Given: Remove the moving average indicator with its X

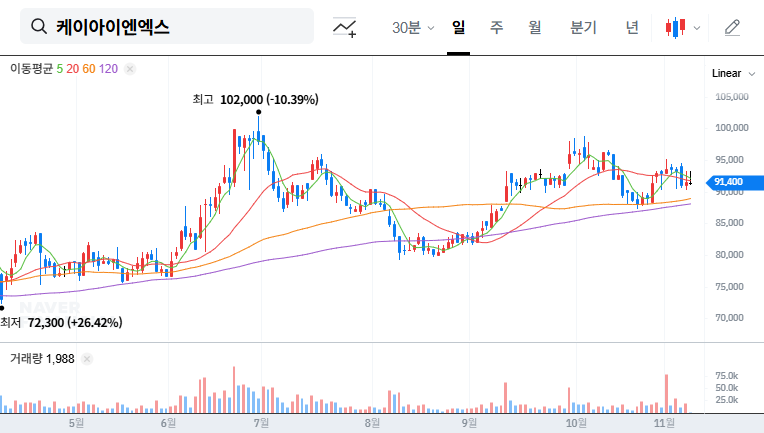Looking at the screenshot, I should point(130,69).
